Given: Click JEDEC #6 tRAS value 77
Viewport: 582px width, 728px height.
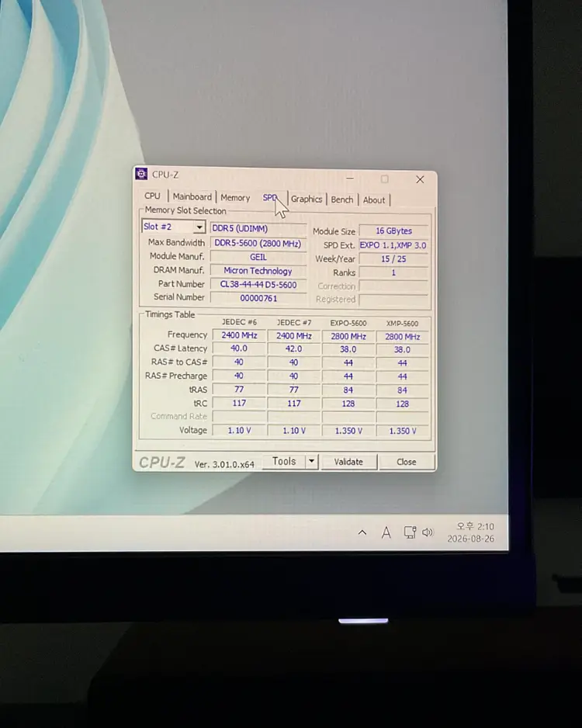Looking at the screenshot, I should [239, 389].
